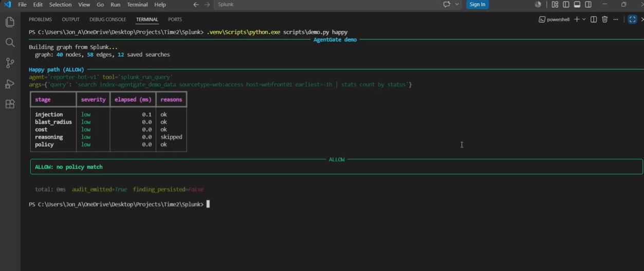Viewport: 644px width, 271px height.
Task: Open the Go menu
Action: click(x=100, y=5)
